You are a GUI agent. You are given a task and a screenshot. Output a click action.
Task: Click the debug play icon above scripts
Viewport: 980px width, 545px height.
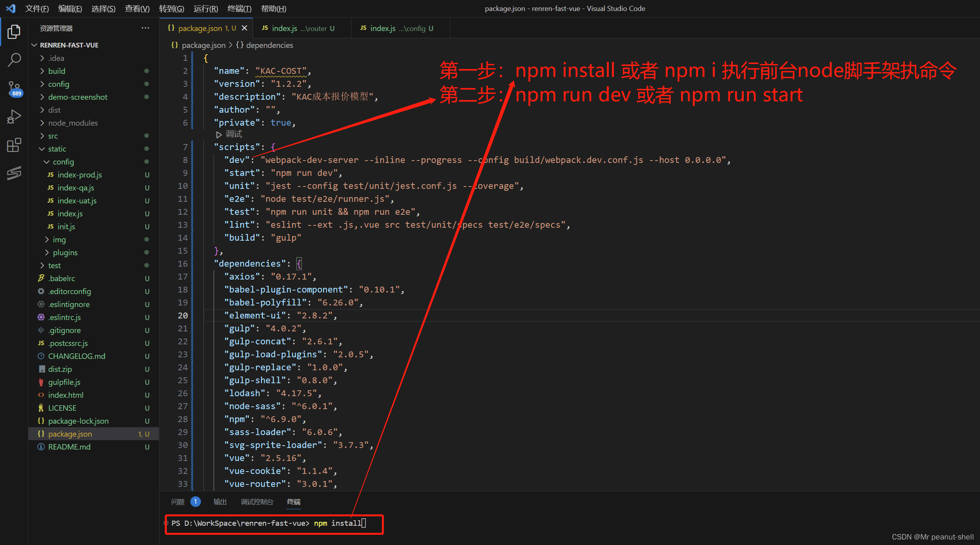219,135
